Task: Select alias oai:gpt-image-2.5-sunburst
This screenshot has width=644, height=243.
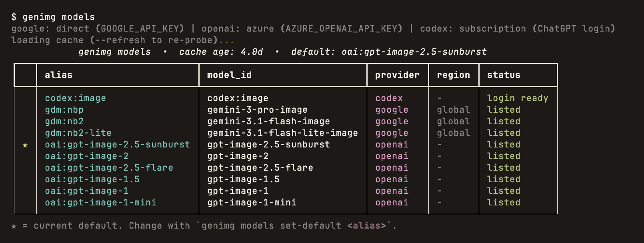Action: click(x=117, y=145)
